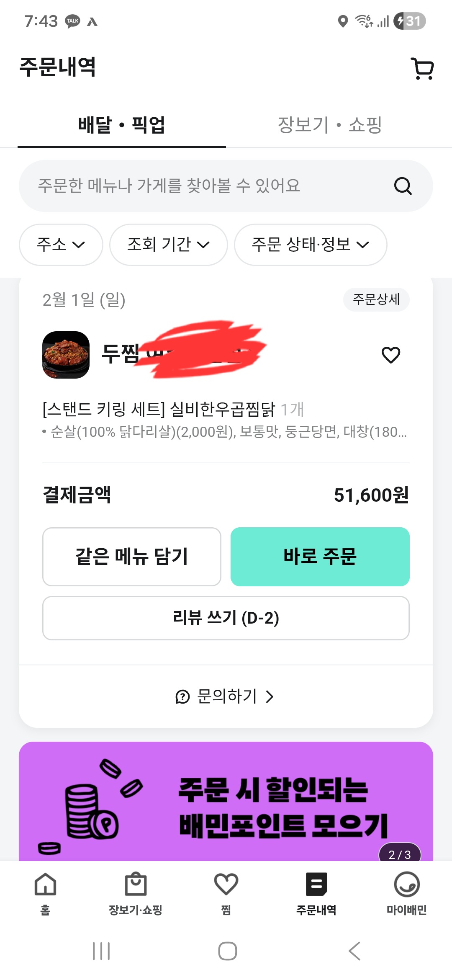Tap the search magnifier icon

[403, 186]
